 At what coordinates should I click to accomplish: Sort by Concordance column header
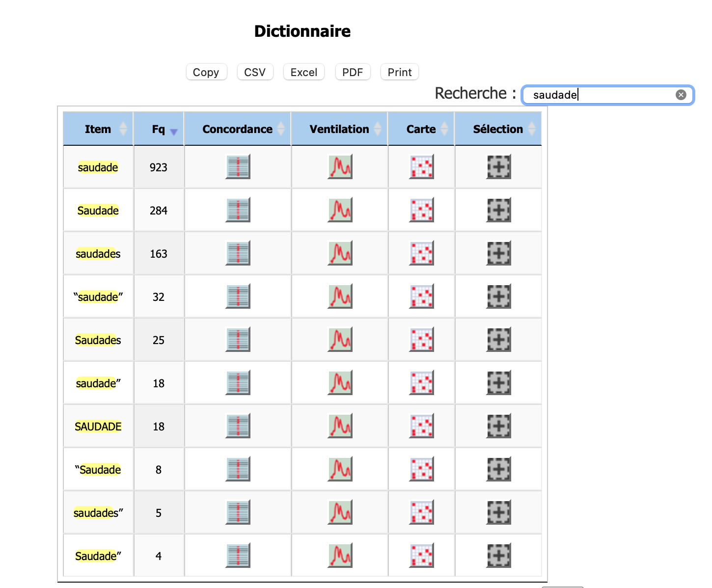coord(238,129)
